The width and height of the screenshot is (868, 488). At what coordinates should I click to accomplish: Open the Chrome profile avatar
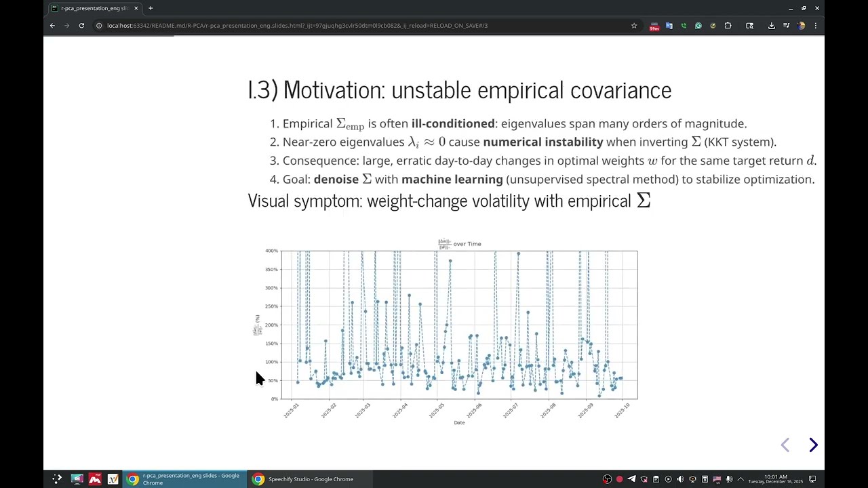coord(801,26)
